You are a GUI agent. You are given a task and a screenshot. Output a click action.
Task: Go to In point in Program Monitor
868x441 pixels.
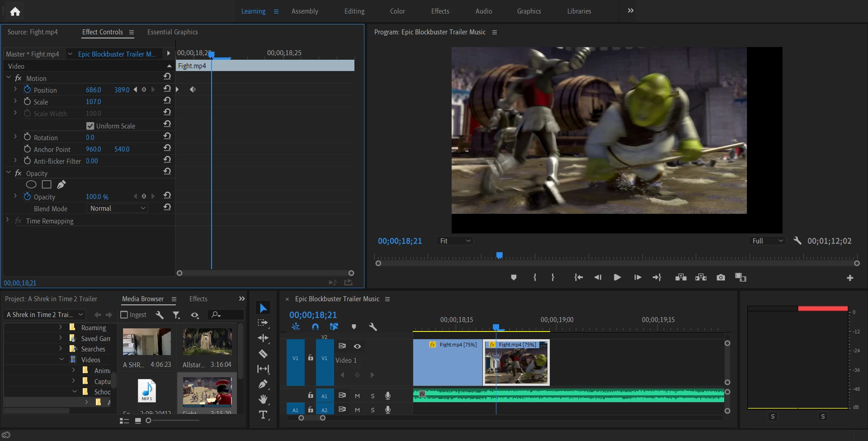click(x=578, y=277)
